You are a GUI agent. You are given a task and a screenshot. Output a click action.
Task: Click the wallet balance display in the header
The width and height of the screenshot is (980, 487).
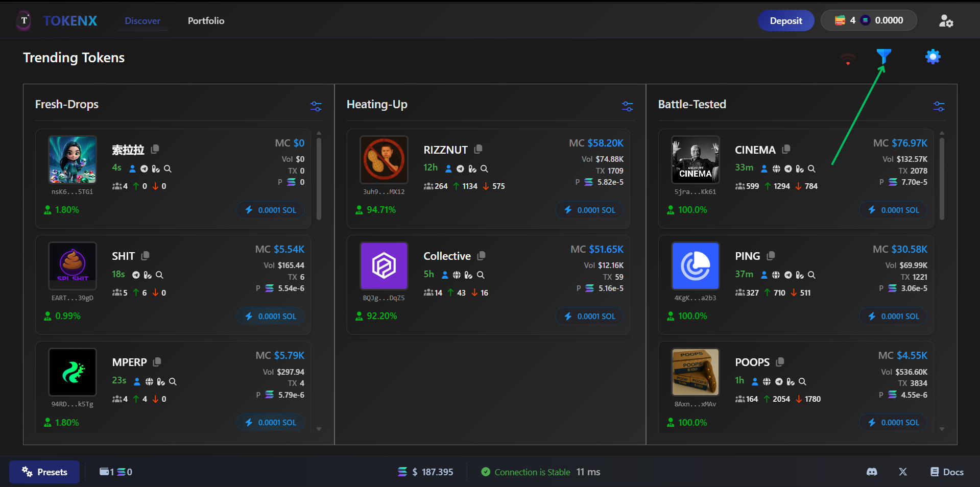click(x=868, y=20)
